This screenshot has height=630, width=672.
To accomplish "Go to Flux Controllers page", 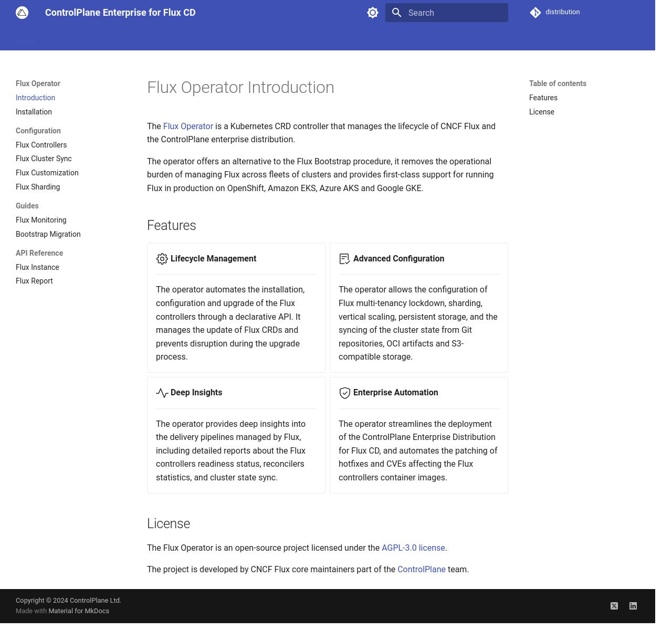I will pos(41,145).
